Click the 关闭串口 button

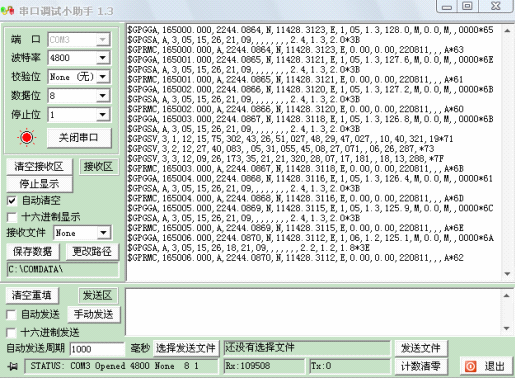coord(79,137)
